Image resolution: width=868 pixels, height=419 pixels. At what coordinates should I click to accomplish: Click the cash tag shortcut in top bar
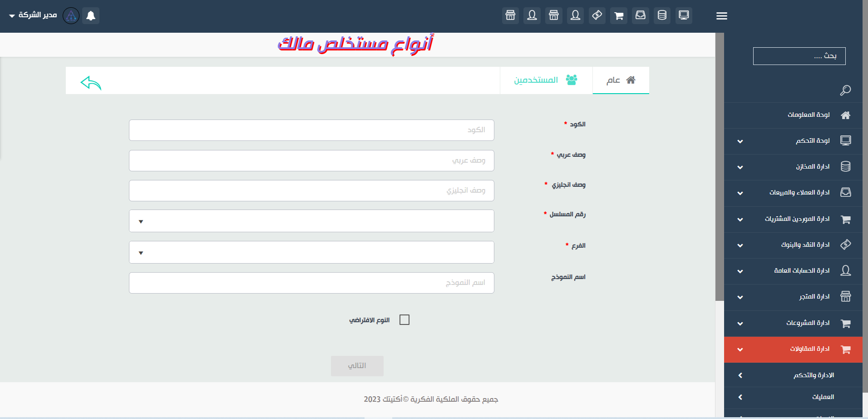click(x=597, y=15)
